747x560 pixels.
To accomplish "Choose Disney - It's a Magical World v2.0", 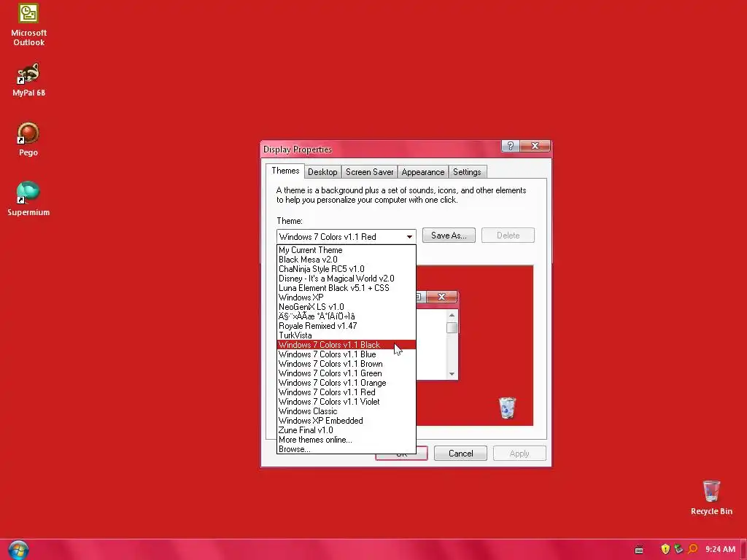I will 347,279.
